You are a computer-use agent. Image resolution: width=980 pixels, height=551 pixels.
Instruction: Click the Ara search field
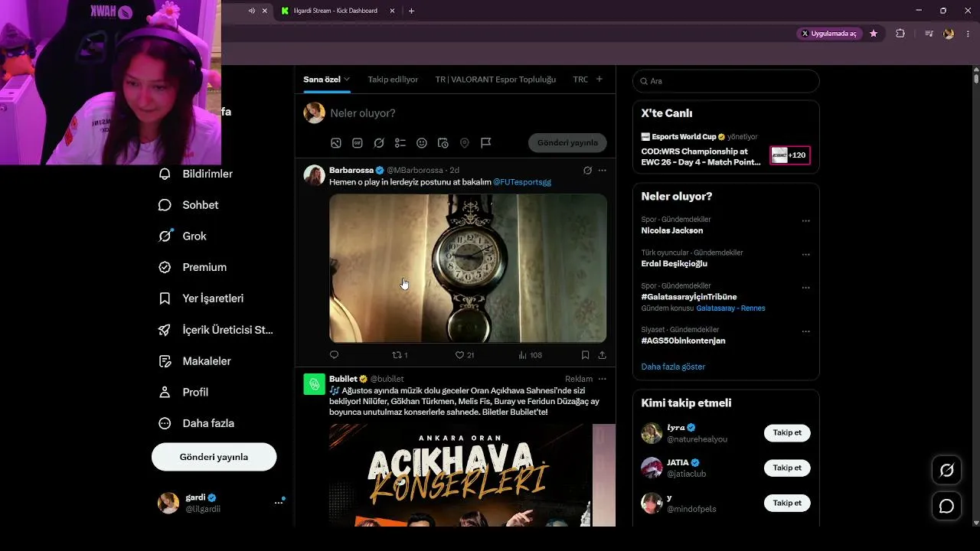coord(726,81)
